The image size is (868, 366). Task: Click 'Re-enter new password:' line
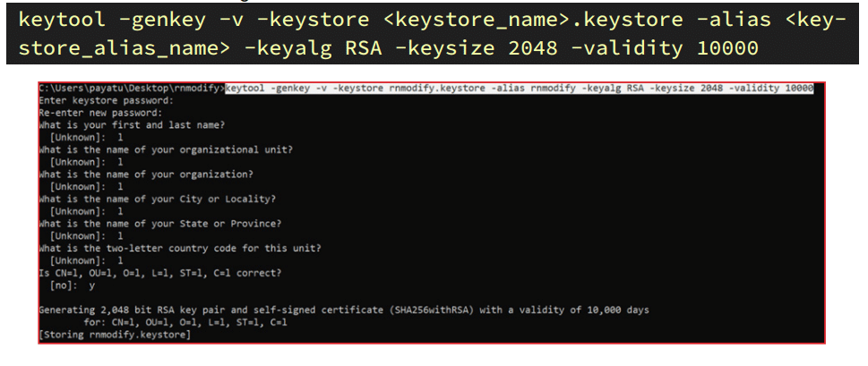tap(99, 113)
